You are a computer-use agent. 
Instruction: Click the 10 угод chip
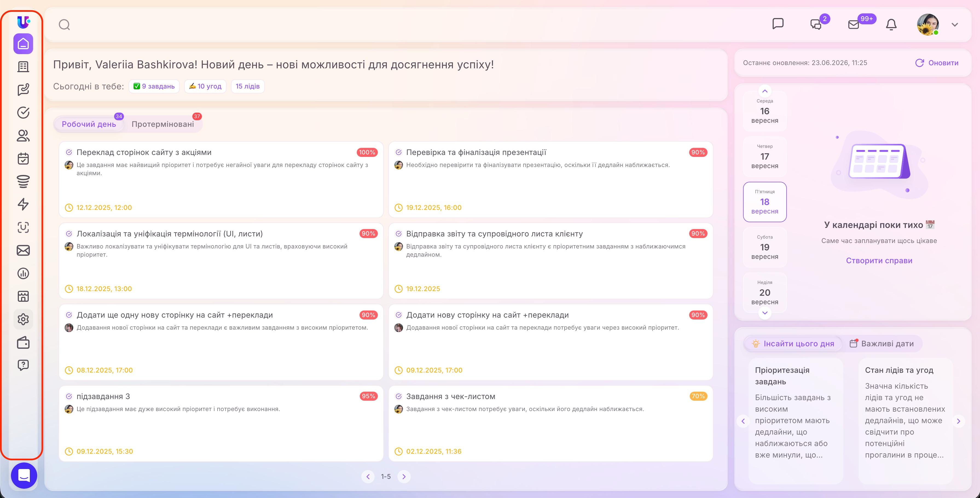point(205,86)
